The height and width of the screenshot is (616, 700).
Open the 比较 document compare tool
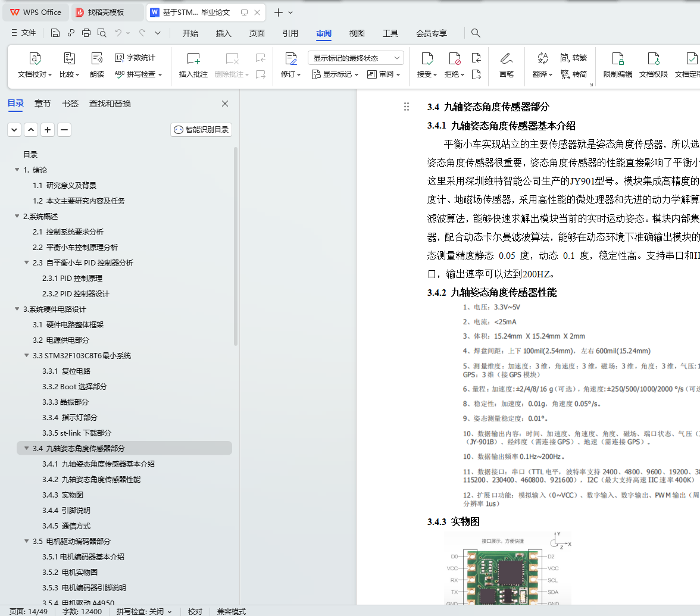pyautogui.click(x=69, y=65)
